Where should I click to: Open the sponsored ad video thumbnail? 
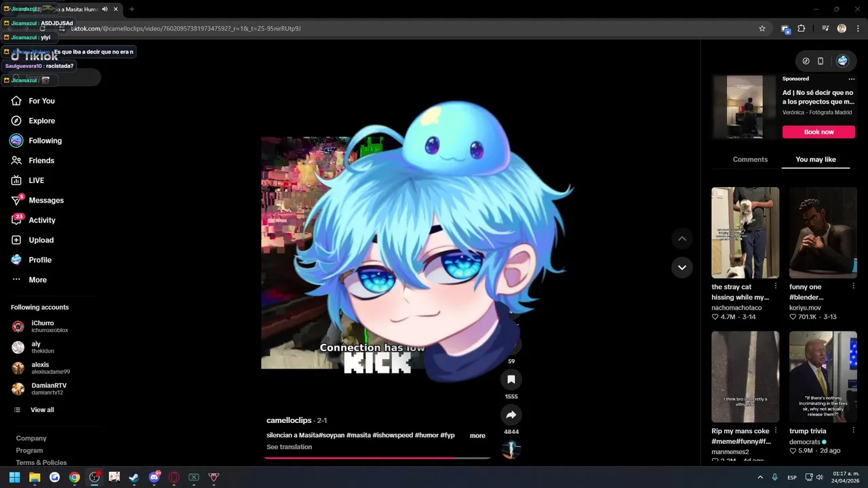coord(745,107)
